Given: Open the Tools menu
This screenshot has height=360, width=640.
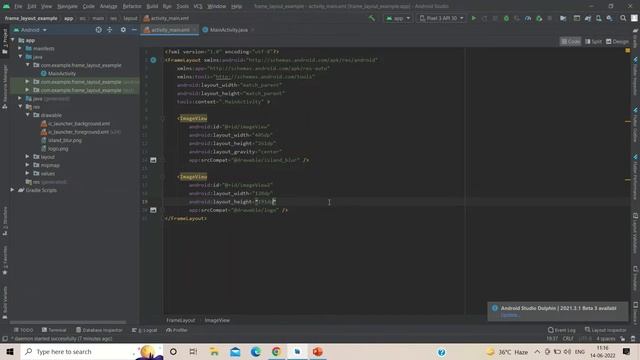Looking at the screenshot, I should pos(182,7).
